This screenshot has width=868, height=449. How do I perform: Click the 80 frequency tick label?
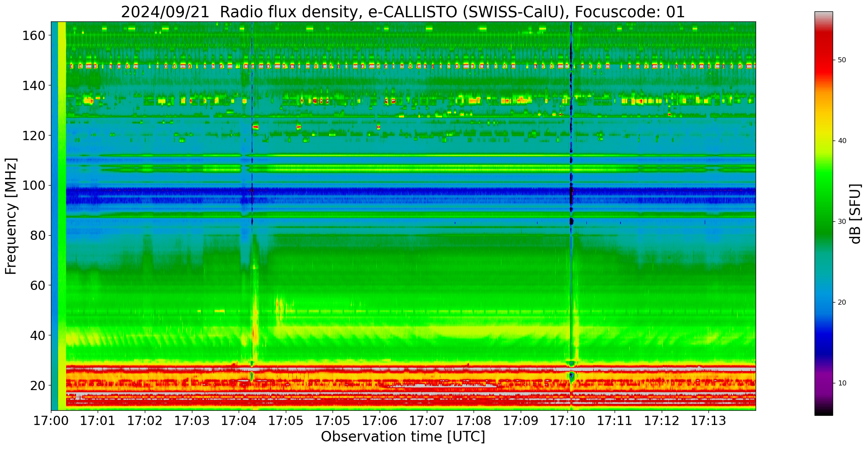(37, 236)
